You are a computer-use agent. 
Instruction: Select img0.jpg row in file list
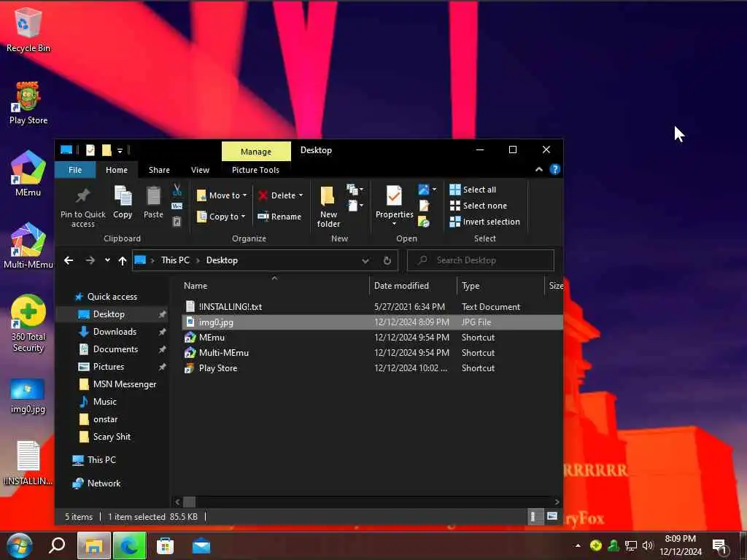[x=371, y=322]
